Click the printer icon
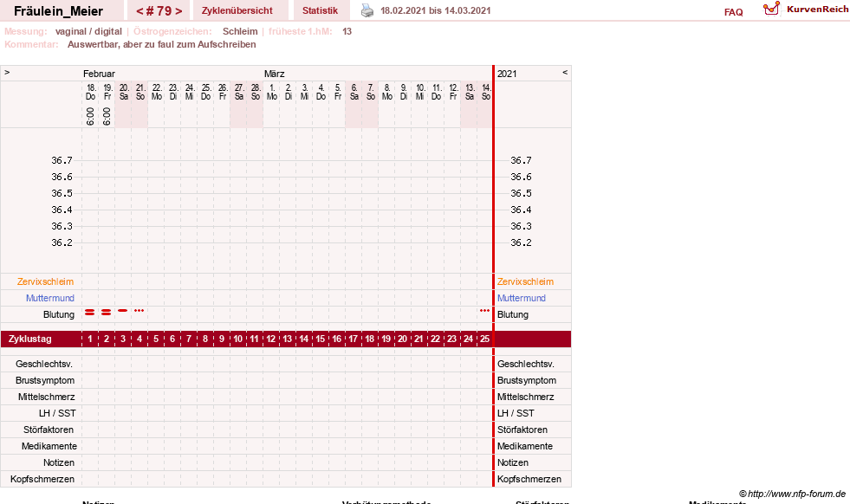 pyautogui.click(x=367, y=11)
